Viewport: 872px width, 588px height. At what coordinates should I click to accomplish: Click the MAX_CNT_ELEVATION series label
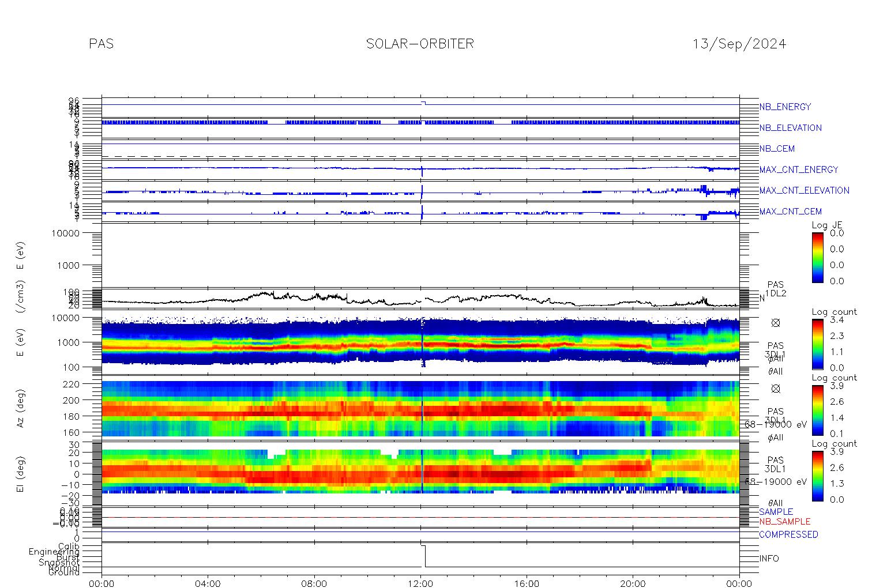804,190
